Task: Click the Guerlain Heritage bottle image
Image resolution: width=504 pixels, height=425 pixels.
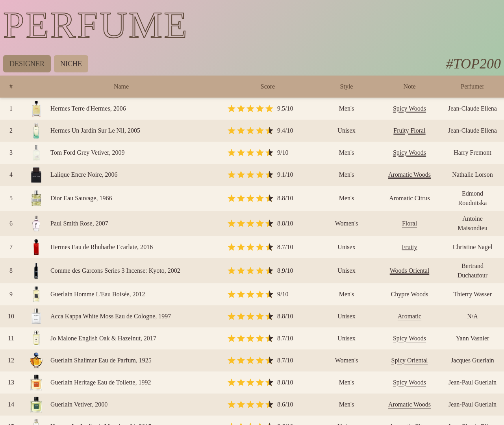Action: (x=36, y=382)
